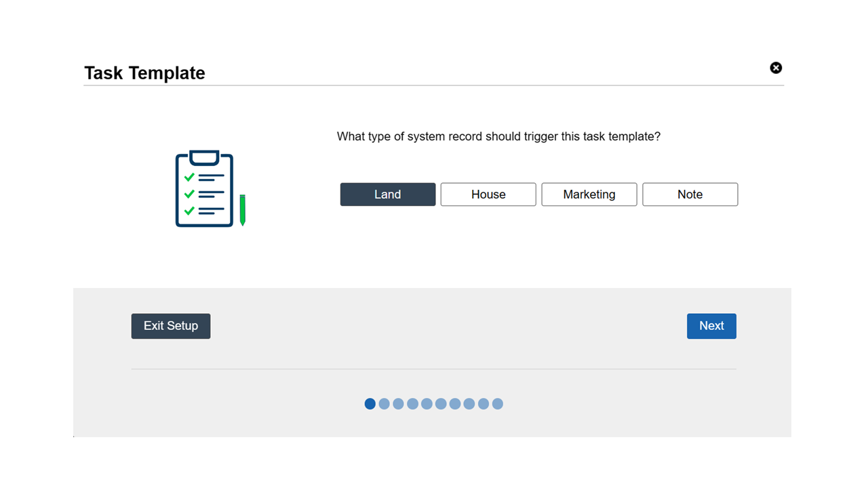The width and height of the screenshot is (868, 488).
Task: Choose House as the system record trigger
Action: 488,195
